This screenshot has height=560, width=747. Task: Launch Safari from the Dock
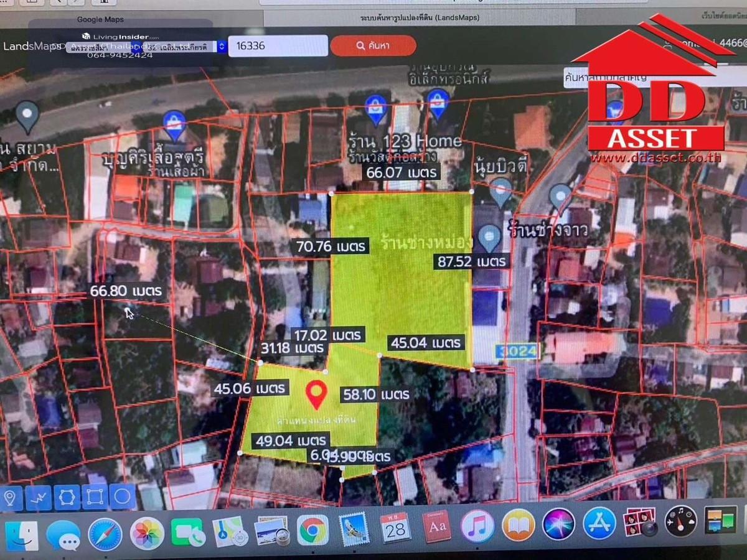click(105, 534)
